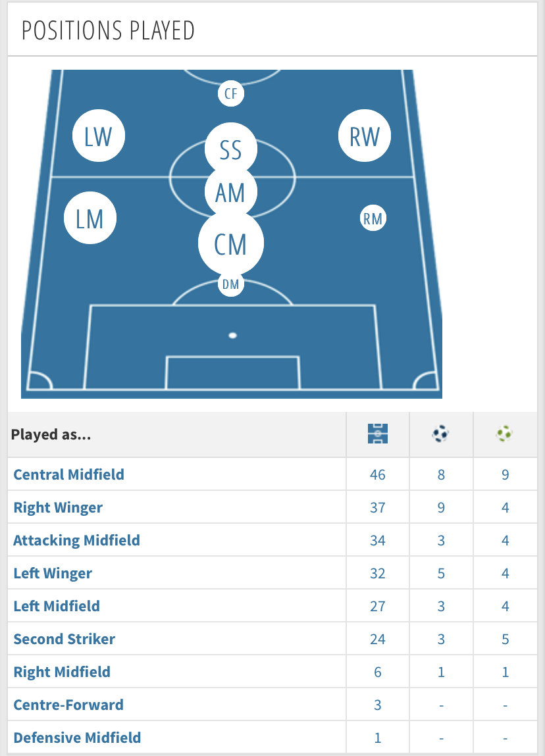The image size is (545, 756).
Task: Open the Defensive Midfield link
Action: pyautogui.click(x=77, y=738)
